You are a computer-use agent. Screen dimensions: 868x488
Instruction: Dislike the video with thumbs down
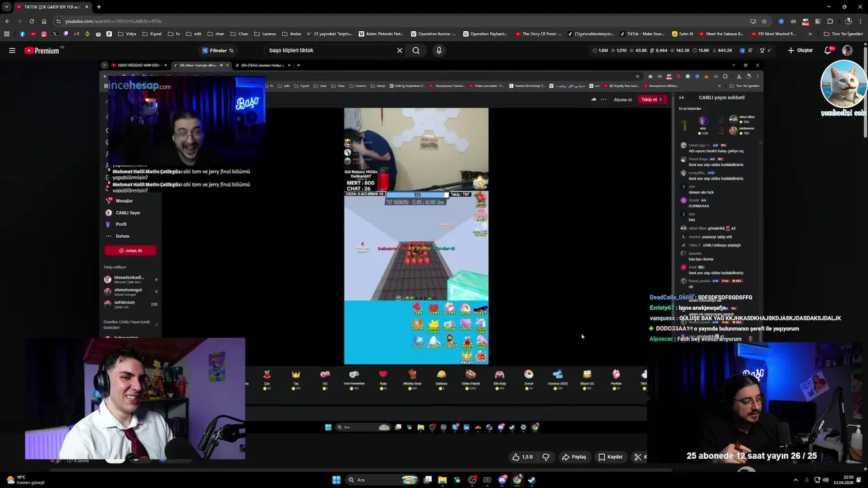[546, 457]
